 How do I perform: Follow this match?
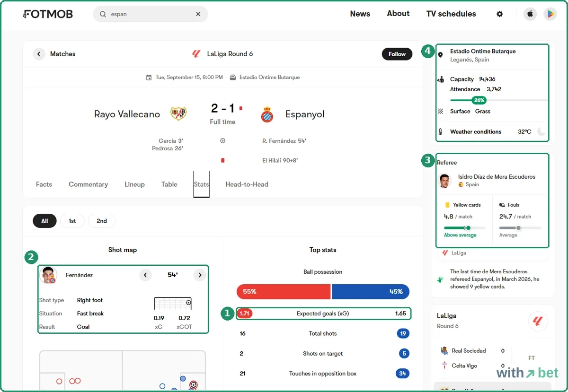click(397, 54)
